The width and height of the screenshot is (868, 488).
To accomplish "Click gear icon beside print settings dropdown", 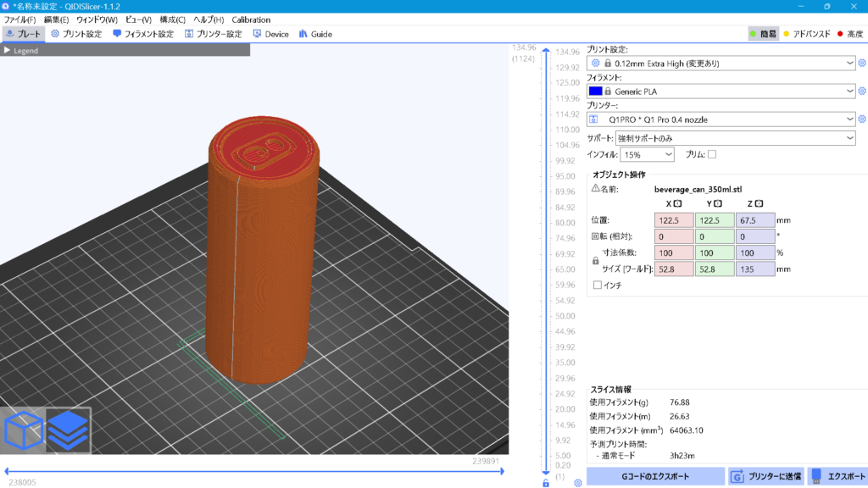I will [862, 63].
